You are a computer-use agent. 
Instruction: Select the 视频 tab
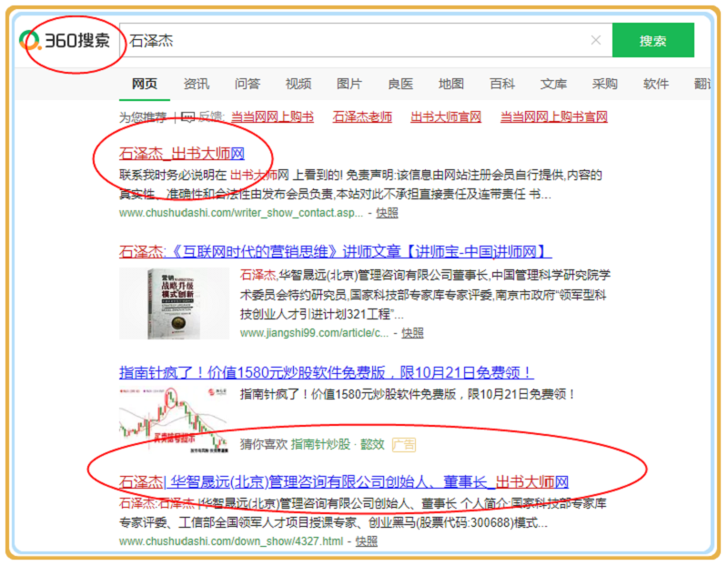coord(298,84)
